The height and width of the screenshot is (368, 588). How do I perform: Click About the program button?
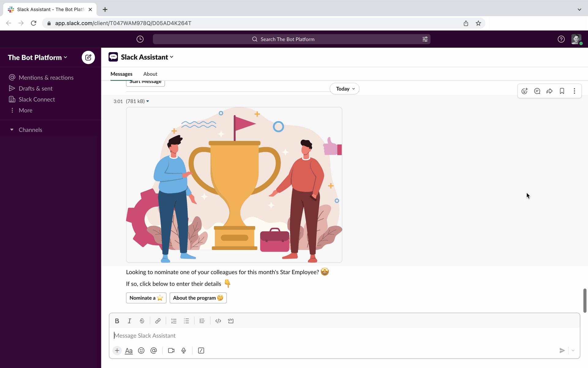tap(198, 298)
